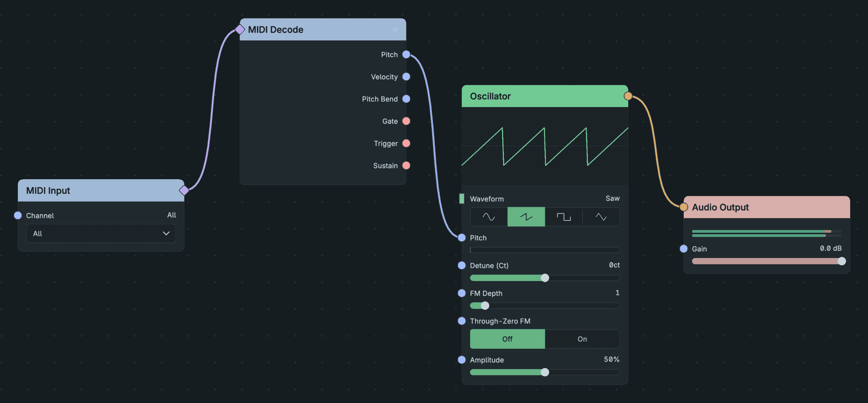Click the FM Depth slider handle
The width and height of the screenshot is (868, 403).
click(485, 306)
